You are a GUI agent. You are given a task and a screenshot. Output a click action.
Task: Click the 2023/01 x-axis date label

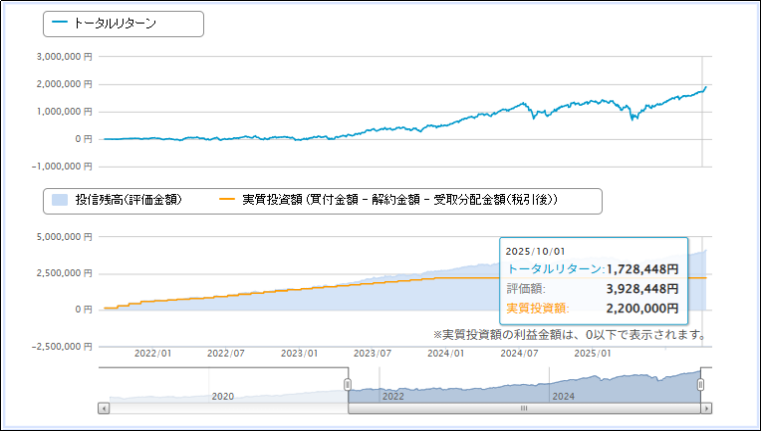click(298, 353)
